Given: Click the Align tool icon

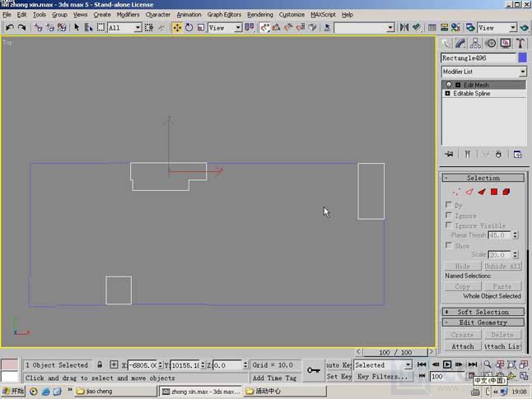Looking at the screenshot, I should (417, 27).
